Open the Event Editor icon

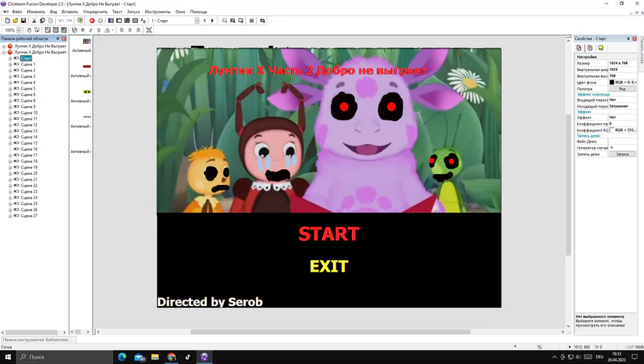127,21
